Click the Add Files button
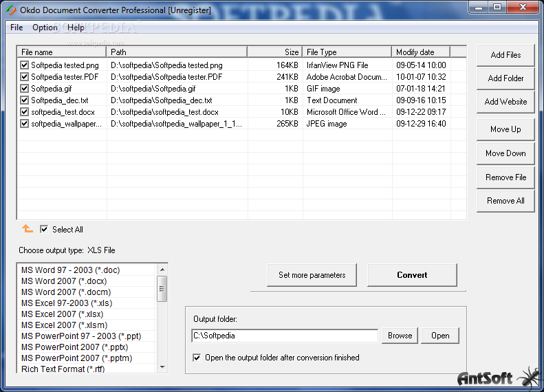544x392 pixels. click(x=505, y=55)
